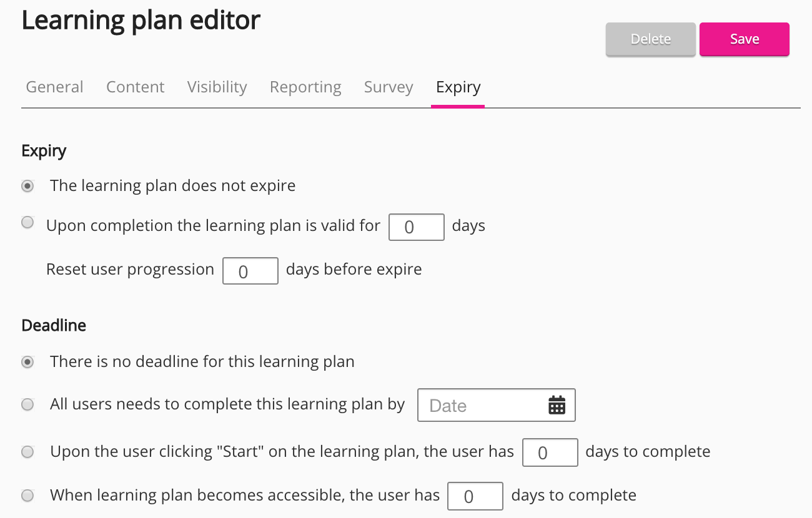This screenshot has height=518, width=812.
Task: Switch to the Survey tab
Action: click(x=389, y=87)
